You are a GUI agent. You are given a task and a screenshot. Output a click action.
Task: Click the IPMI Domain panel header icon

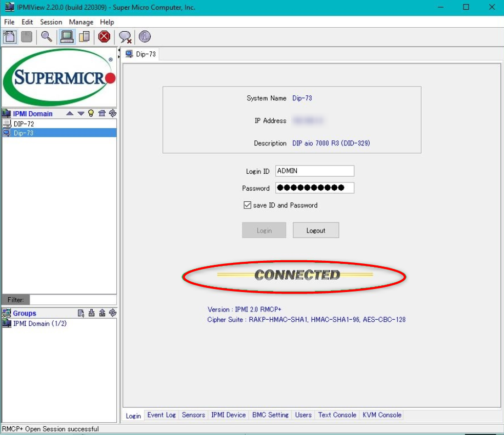pyautogui.click(x=7, y=113)
